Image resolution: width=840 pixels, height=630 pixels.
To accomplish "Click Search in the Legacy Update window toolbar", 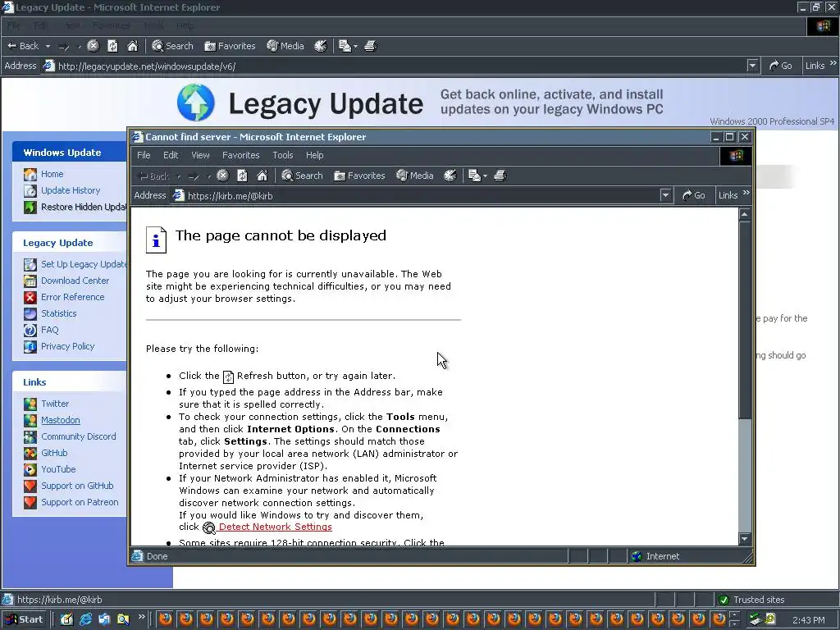I will click(172, 46).
